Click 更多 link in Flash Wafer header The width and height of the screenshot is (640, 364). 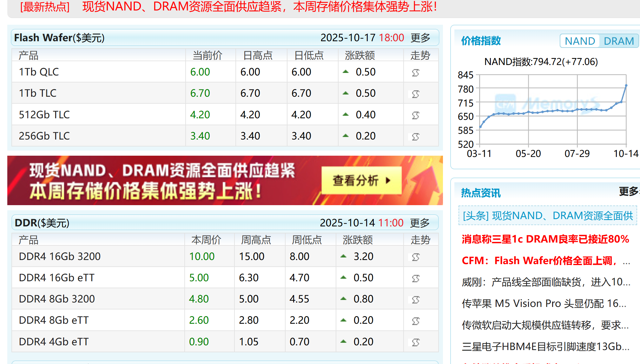pyautogui.click(x=420, y=38)
